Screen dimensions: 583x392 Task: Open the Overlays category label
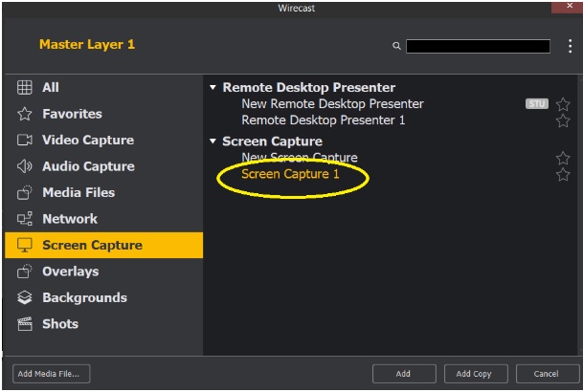[71, 272]
